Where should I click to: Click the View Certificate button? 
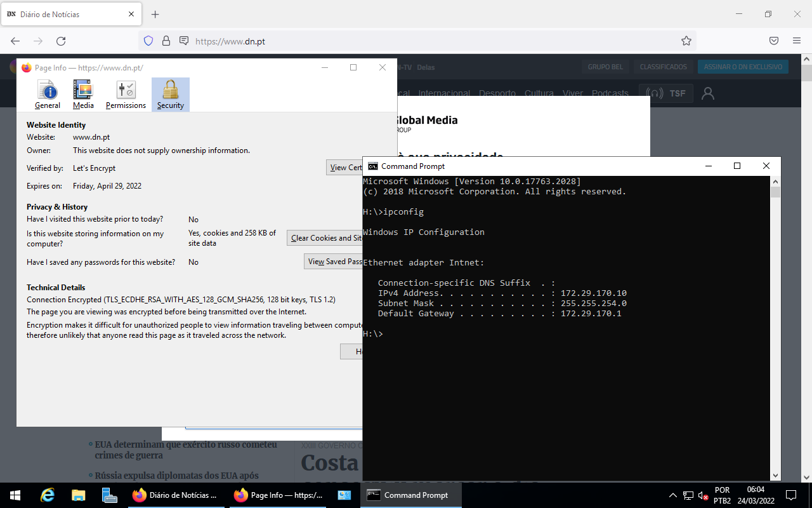(346, 167)
